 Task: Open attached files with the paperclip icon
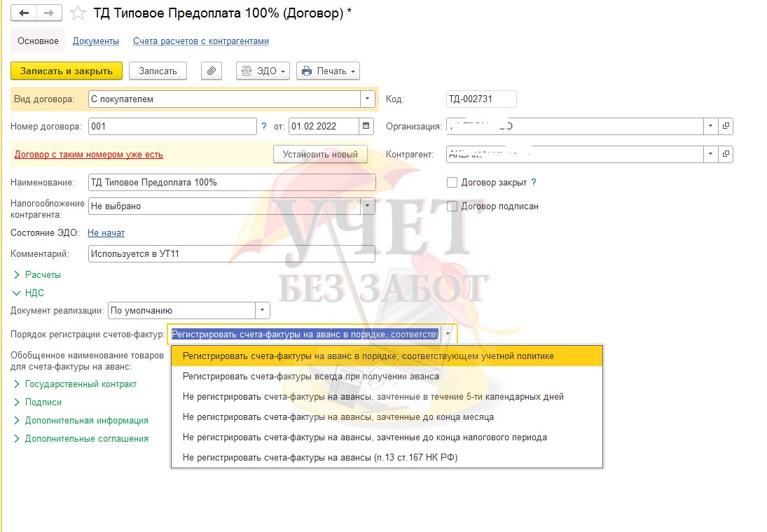coord(212,71)
